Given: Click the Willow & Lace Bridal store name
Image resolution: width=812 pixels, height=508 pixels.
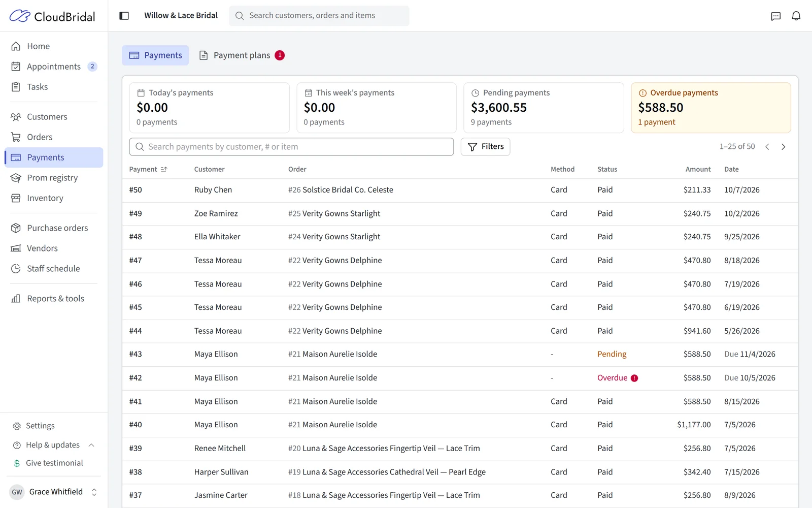Looking at the screenshot, I should pos(181,16).
